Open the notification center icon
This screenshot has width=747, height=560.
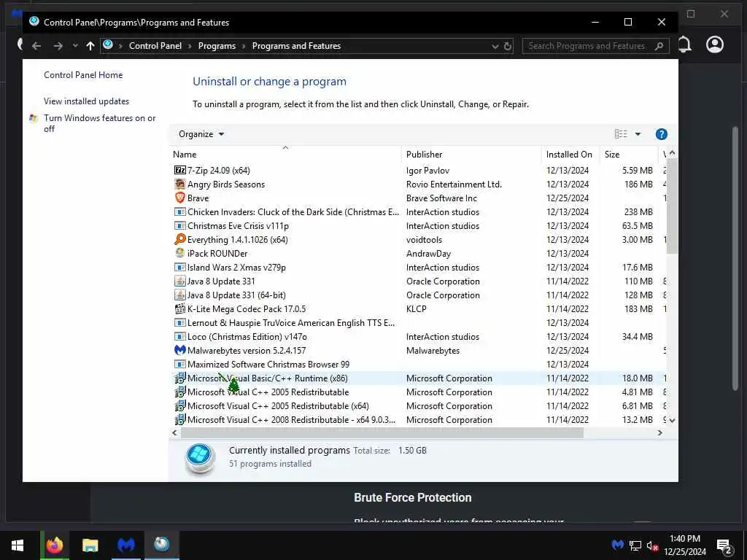tap(724, 547)
